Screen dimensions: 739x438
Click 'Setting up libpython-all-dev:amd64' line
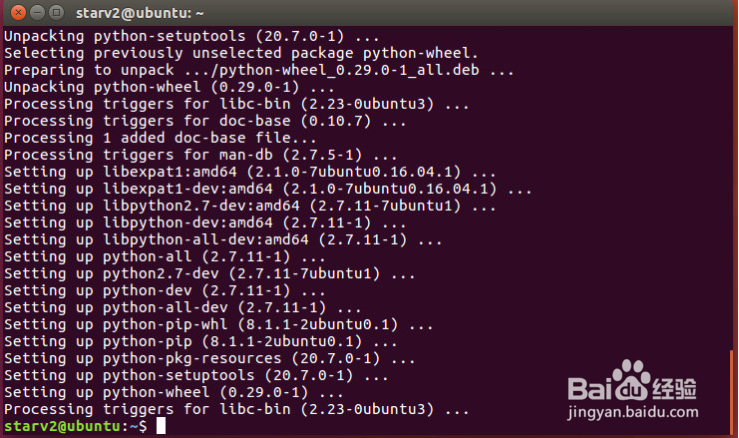(223, 240)
